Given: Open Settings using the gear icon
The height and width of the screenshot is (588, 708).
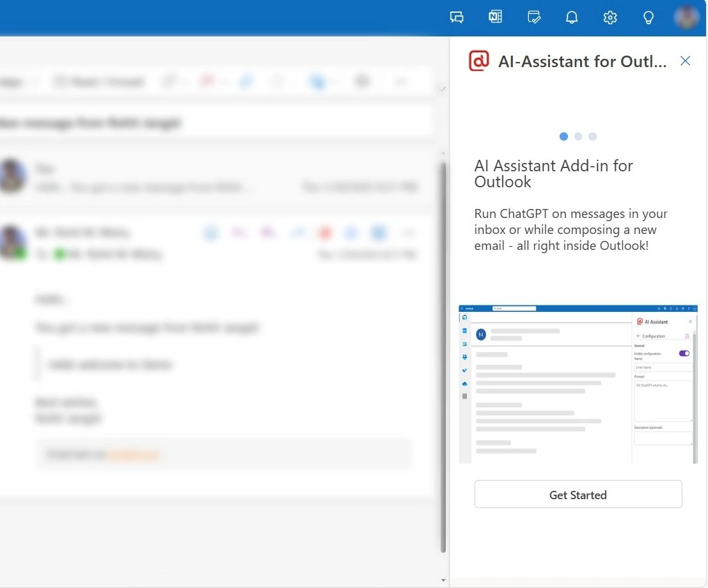Looking at the screenshot, I should point(610,18).
